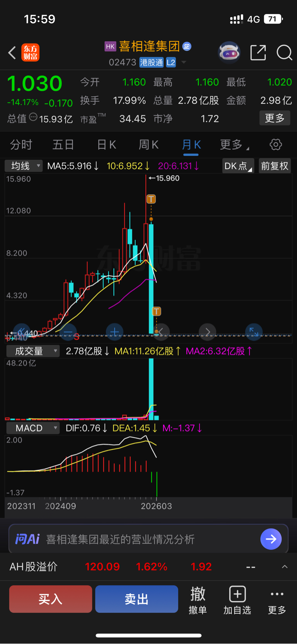Switch to 五日 tab
297x644 pixels.
(63, 145)
